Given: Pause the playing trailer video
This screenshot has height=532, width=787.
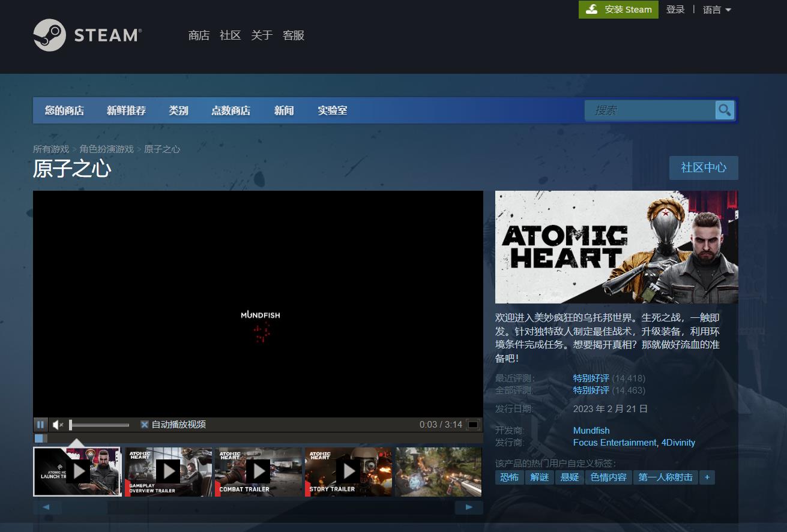Looking at the screenshot, I should (x=40, y=424).
